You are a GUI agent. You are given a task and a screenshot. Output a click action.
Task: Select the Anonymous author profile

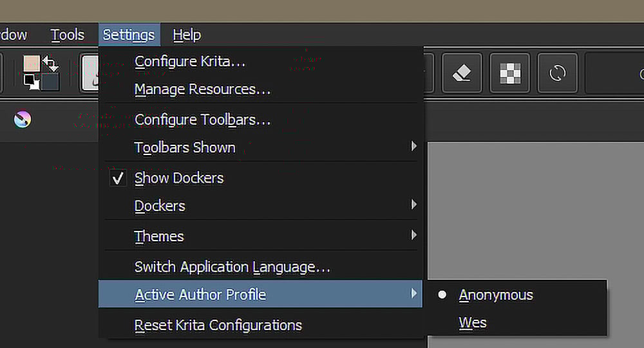click(x=517, y=295)
